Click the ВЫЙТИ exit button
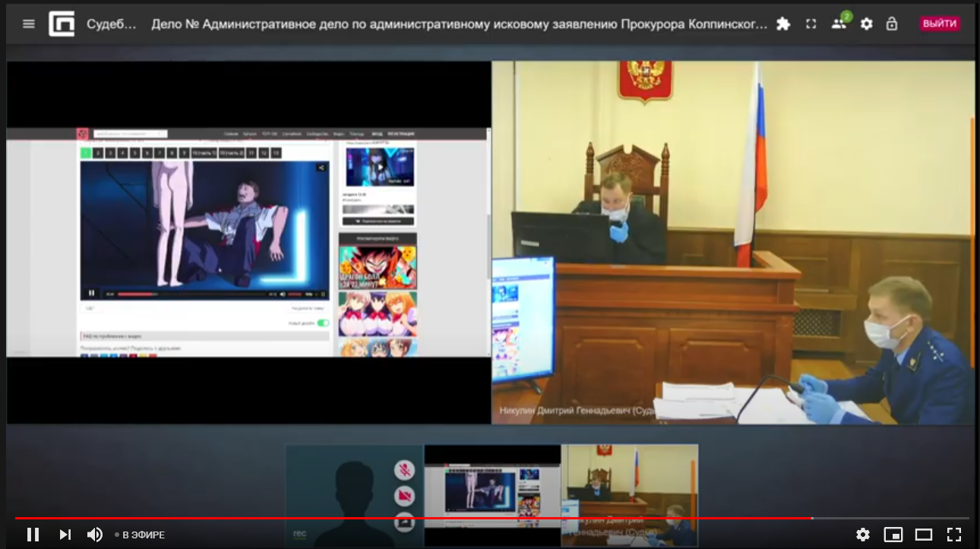Viewport: 980px width, 549px height. click(940, 24)
